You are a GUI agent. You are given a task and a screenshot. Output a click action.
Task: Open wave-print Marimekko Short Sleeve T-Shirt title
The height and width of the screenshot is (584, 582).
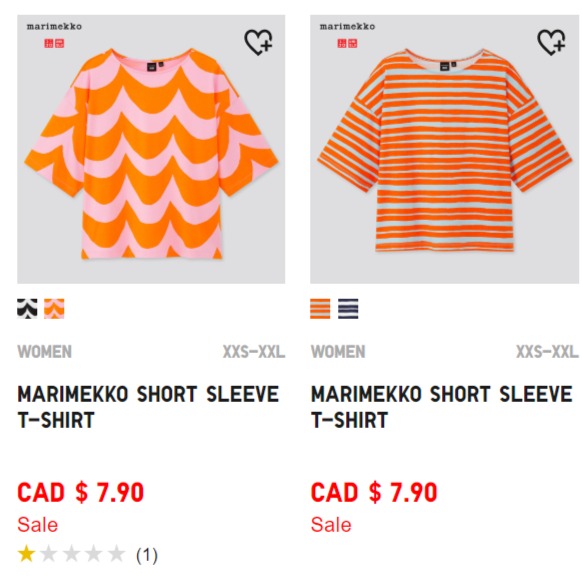coord(148,407)
